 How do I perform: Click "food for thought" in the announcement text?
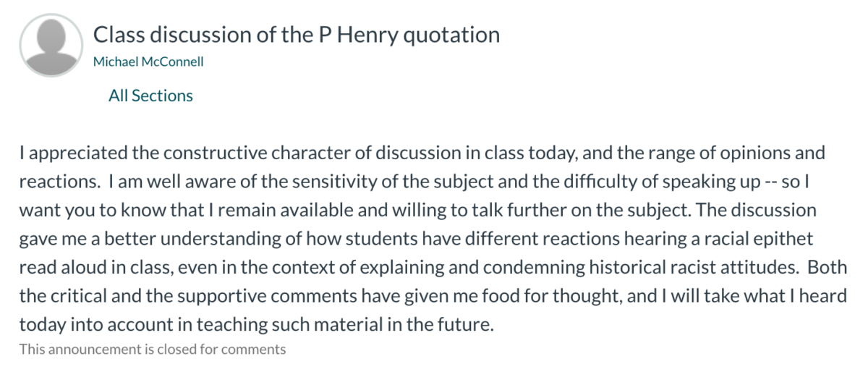589,296
